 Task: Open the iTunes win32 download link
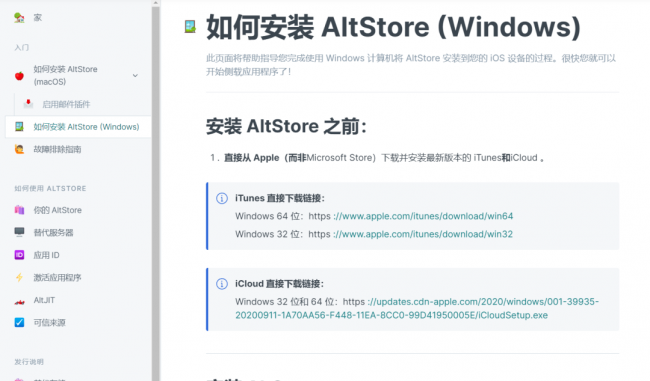click(423, 234)
